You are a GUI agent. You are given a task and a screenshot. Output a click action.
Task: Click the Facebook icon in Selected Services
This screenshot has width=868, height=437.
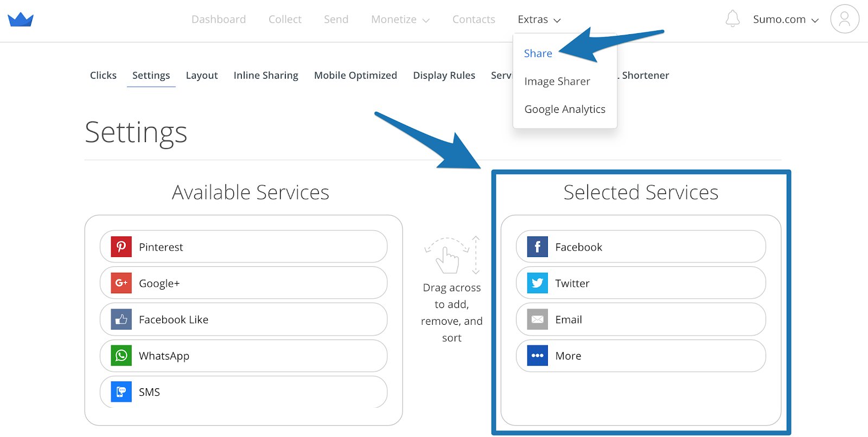[x=538, y=247]
